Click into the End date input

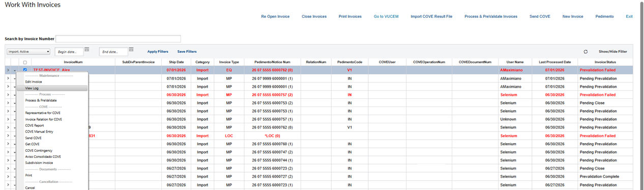click(x=113, y=51)
